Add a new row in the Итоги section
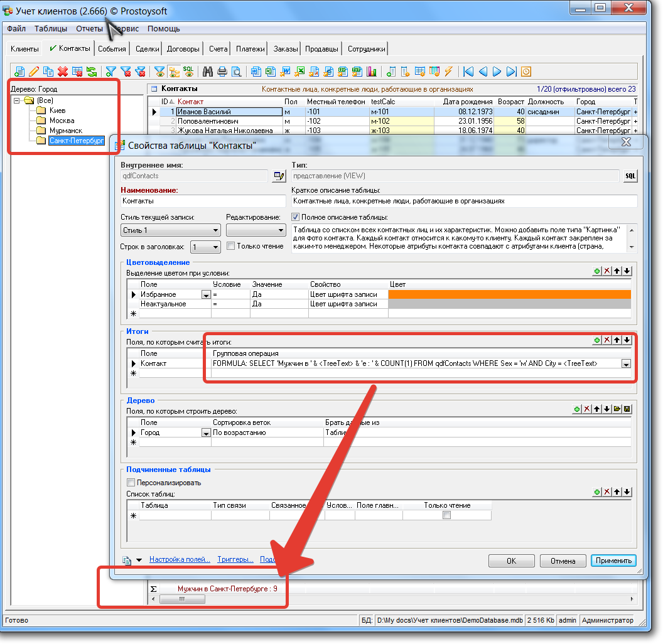This screenshot has width=663, height=644. [x=596, y=340]
